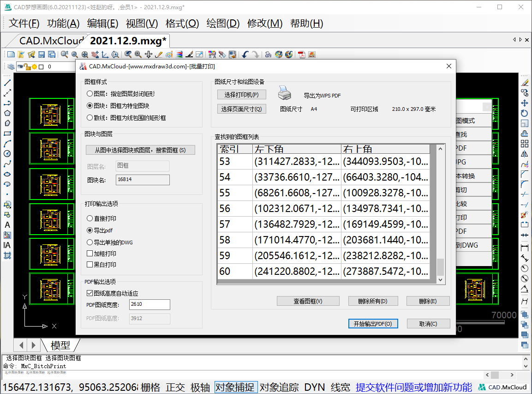The height and width of the screenshot is (394, 532).
Task: Select the Circle drawing tool
Action: 7,154
